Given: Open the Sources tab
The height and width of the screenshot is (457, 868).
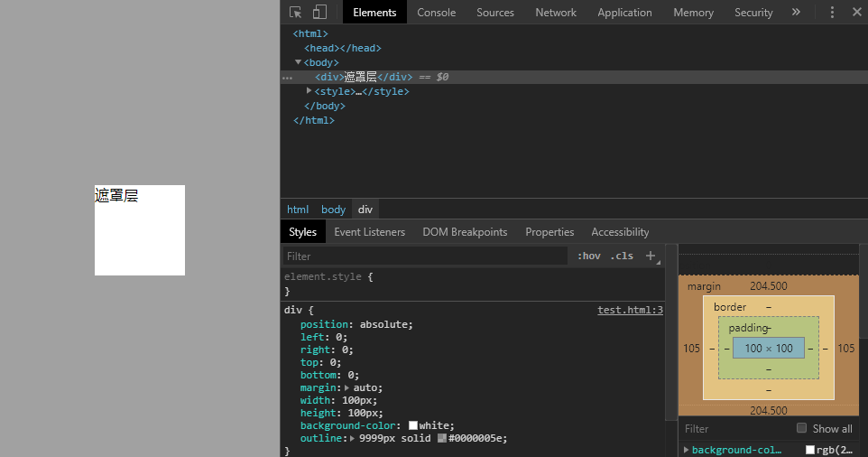Looking at the screenshot, I should (495, 12).
